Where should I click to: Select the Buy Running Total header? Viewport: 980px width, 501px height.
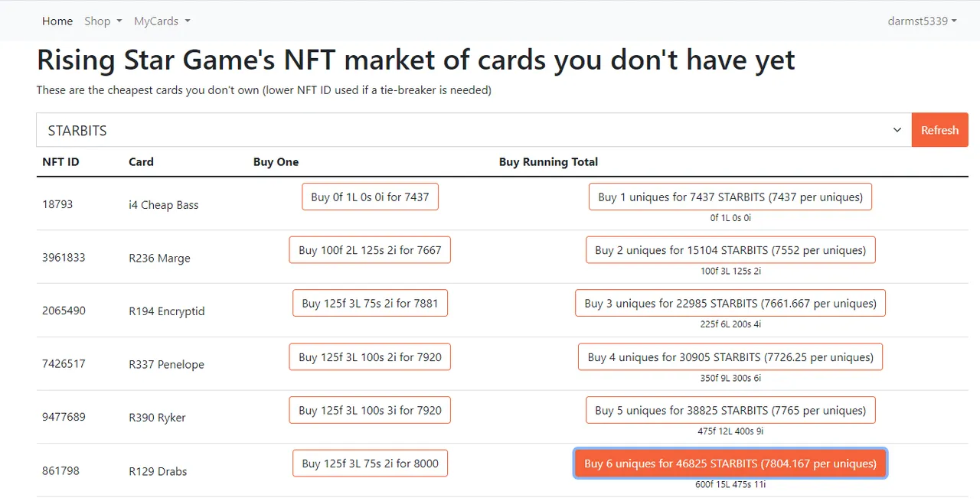[548, 162]
